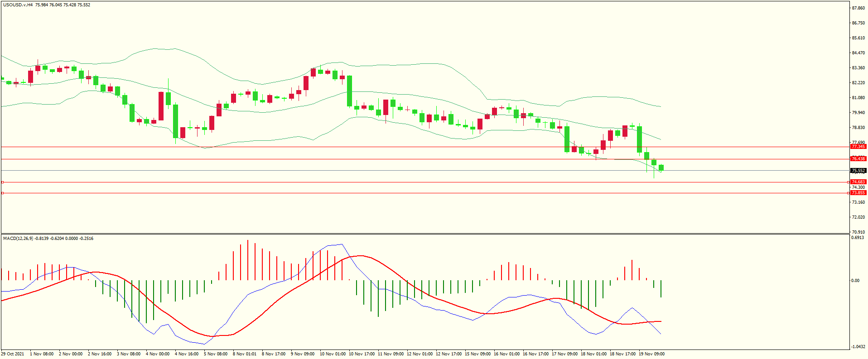Click the 2 Nov 16:00 time label

pyautogui.click(x=100, y=354)
